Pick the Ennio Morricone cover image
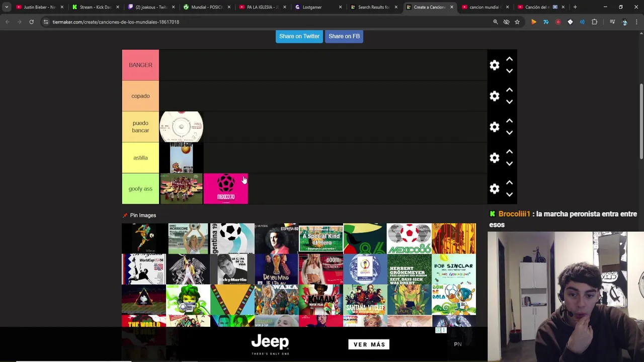The height and width of the screenshot is (362, 644). [x=188, y=238]
